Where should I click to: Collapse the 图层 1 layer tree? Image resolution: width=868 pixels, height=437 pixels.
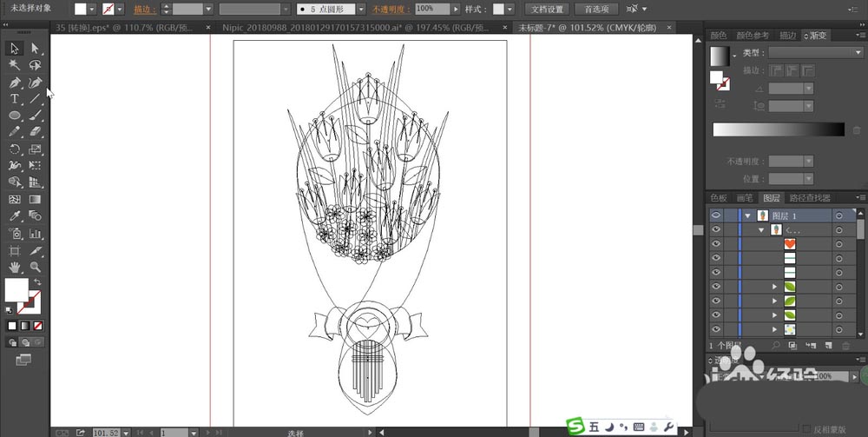pyautogui.click(x=748, y=215)
